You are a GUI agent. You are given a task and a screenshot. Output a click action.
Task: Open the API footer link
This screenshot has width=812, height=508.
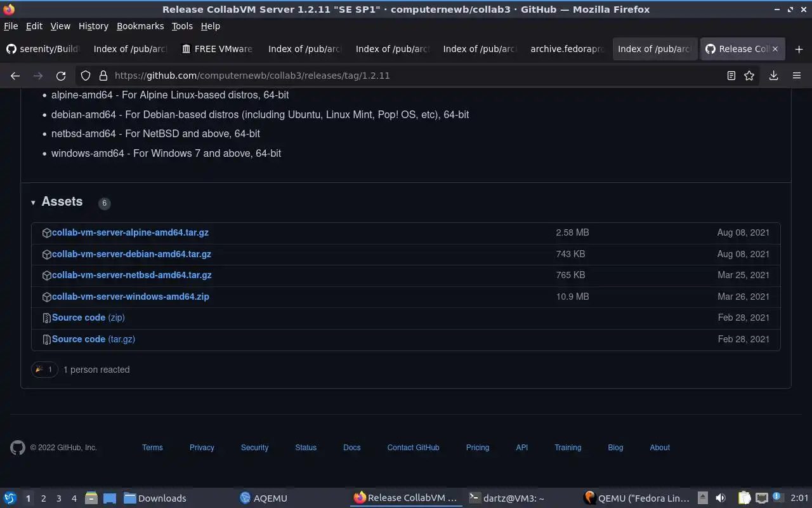(x=522, y=448)
